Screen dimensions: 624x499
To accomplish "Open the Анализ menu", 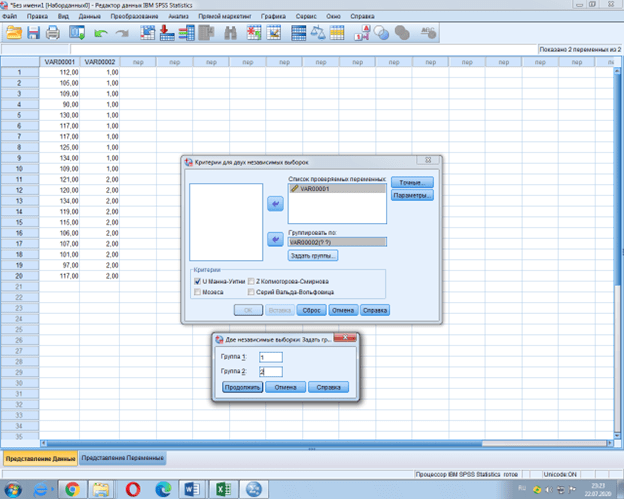I will point(178,16).
